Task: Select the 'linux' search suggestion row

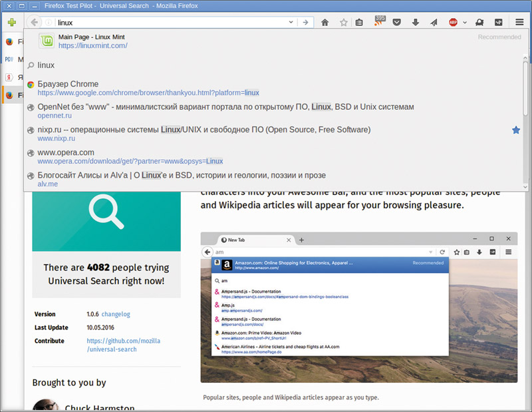Action: pyautogui.click(x=274, y=65)
